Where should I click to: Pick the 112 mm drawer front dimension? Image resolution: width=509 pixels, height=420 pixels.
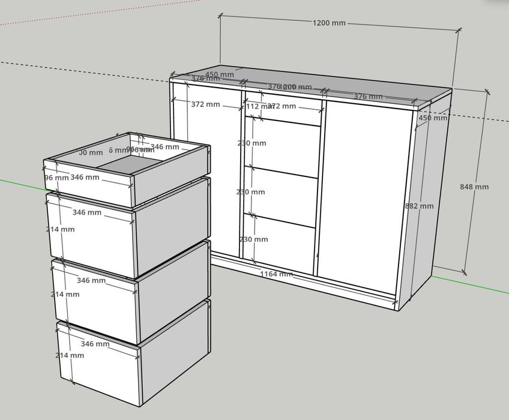tap(256, 106)
